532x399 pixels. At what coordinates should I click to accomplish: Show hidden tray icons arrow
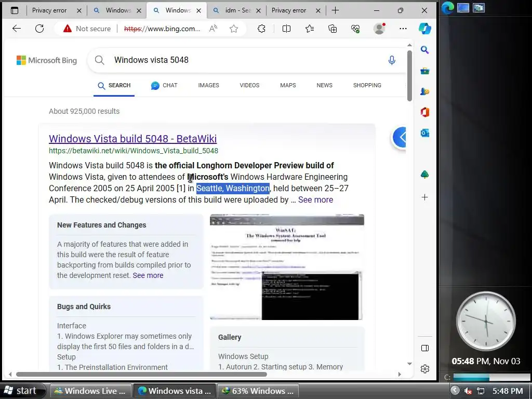pyautogui.click(x=455, y=391)
